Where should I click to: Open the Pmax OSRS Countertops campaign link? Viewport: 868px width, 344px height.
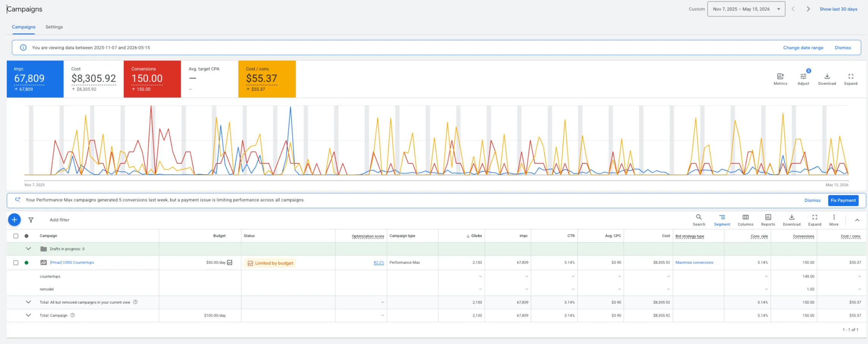tap(72, 262)
